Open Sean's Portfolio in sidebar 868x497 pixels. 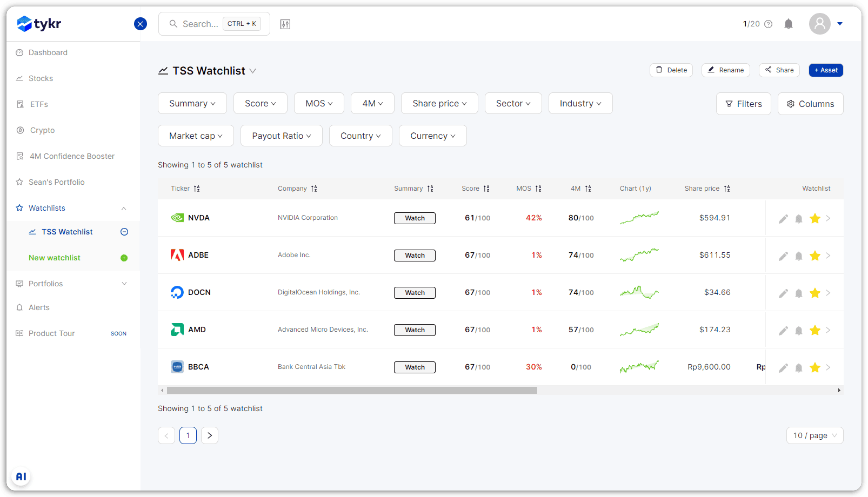(x=56, y=182)
